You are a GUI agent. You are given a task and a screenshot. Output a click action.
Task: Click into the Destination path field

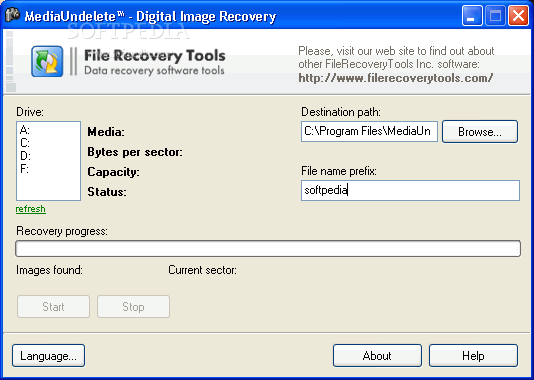(369, 131)
